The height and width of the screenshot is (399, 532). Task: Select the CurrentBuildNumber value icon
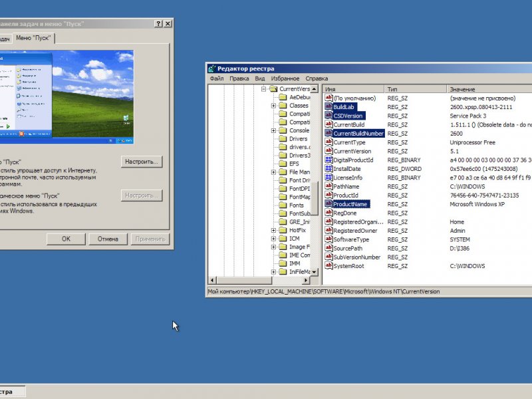tap(329, 133)
